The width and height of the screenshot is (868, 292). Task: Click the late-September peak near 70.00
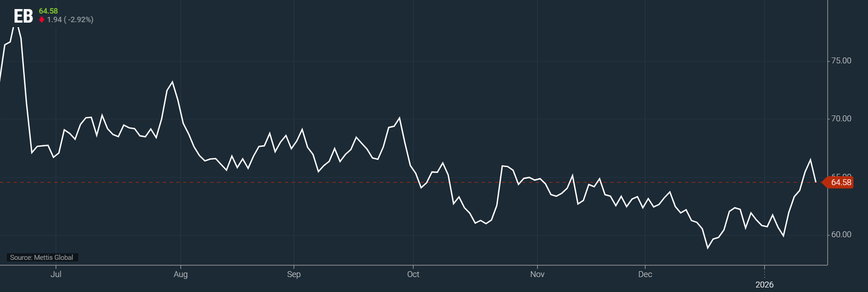400,118
